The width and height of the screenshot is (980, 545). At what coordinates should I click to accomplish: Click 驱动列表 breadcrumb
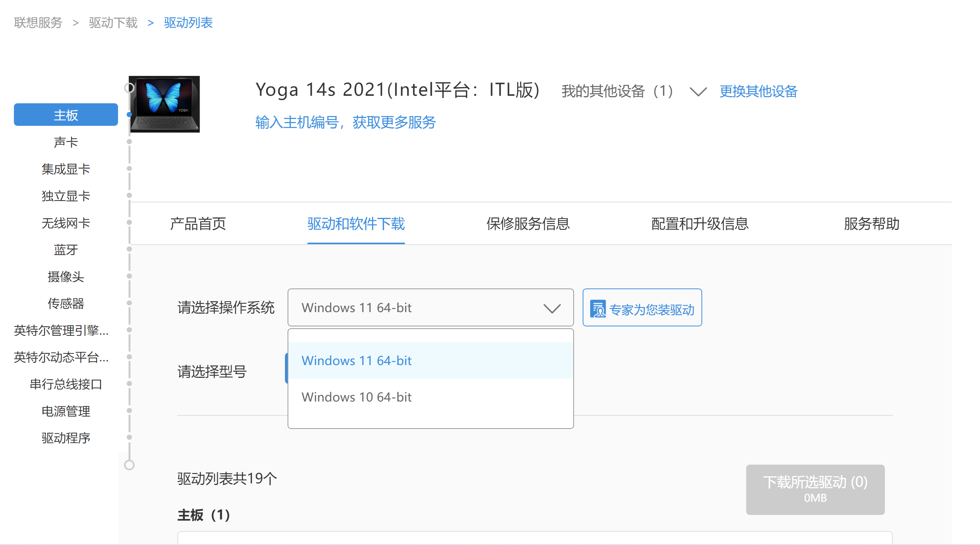pyautogui.click(x=188, y=23)
